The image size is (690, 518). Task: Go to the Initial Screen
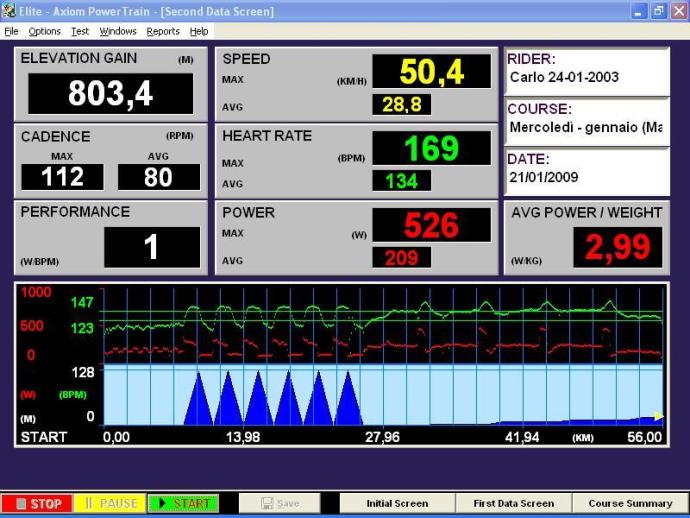coord(397,503)
